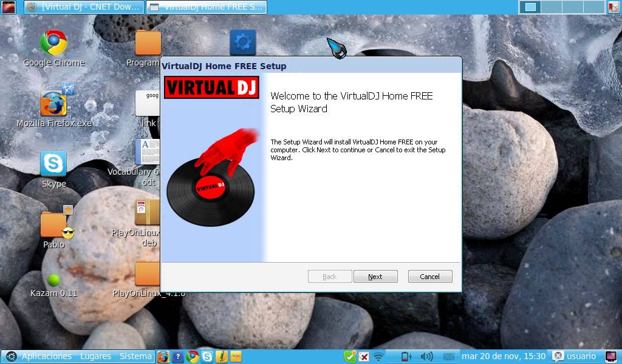Screen dimensions: 622x364
Task: Open the Aplicaciones menu
Action: click(46, 356)
